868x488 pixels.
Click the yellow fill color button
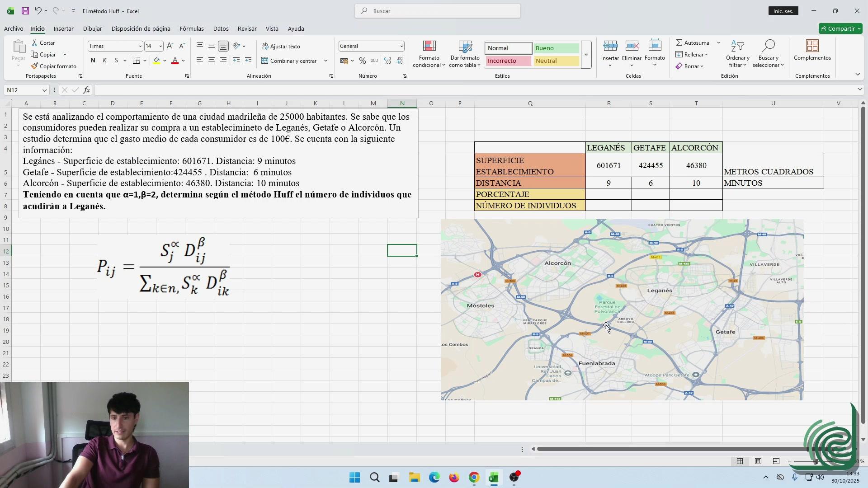(x=156, y=61)
